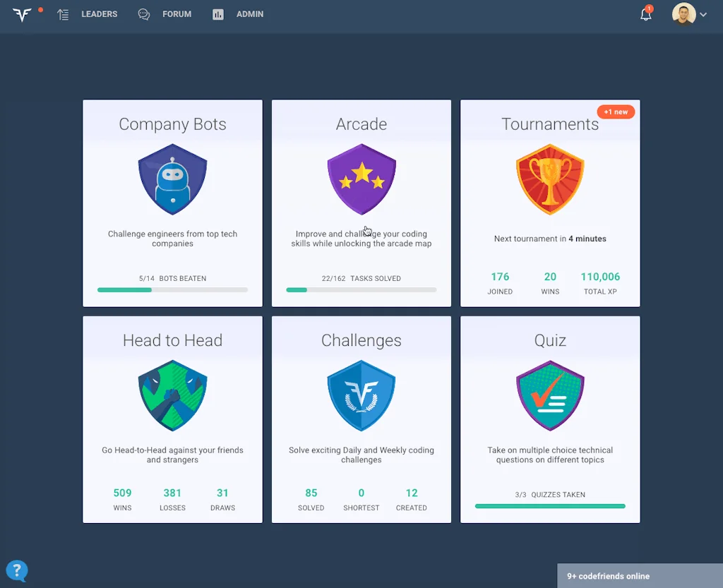Click the CodeFights logo in the navbar
Viewport: 723px width, 588px height.
click(22, 14)
